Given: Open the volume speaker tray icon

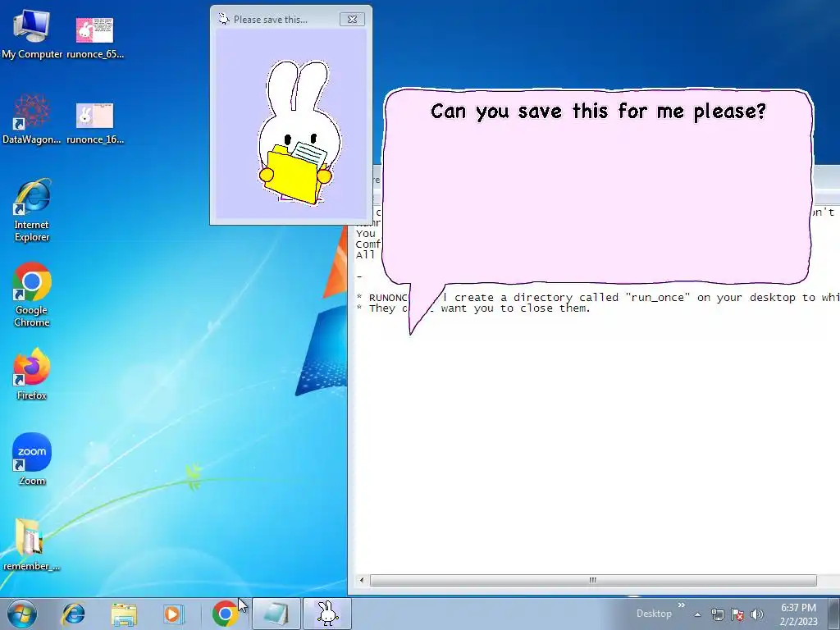Looking at the screenshot, I should click(756, 614).
